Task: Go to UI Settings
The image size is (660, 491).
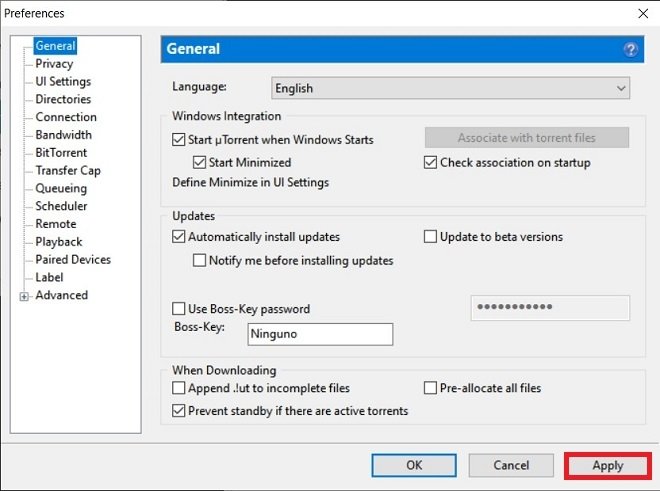Action: (x=63, y=81)
